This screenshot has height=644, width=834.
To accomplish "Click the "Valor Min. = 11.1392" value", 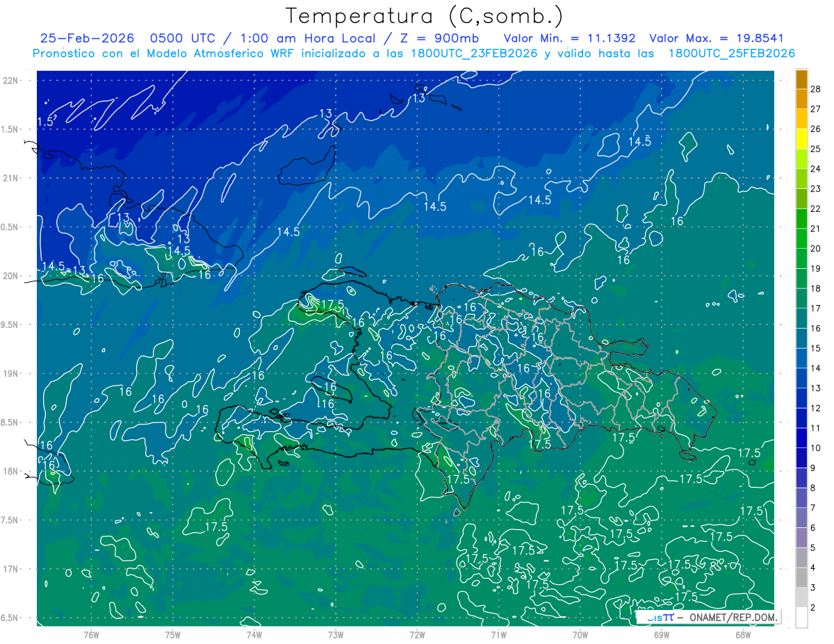I will [x=571, y=38].
